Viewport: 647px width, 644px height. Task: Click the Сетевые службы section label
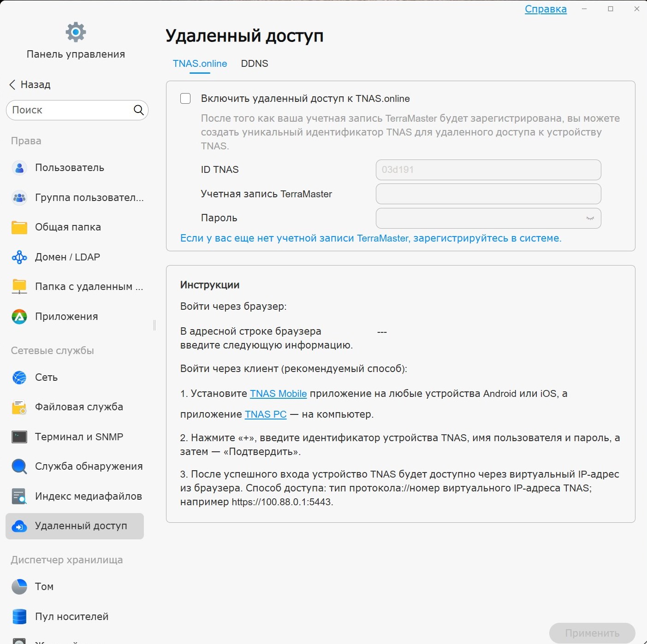(52, 351)
